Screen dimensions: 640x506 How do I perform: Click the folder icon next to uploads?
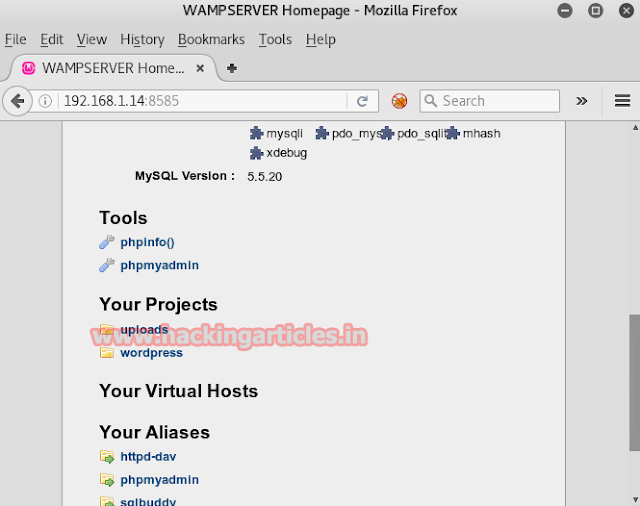[x=107, y=329]
